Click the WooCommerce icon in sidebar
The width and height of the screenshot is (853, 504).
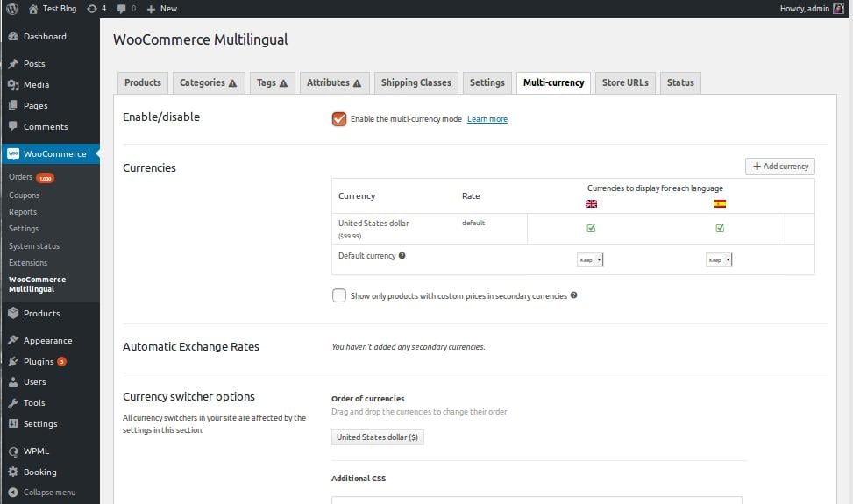[x=13, y=154]
